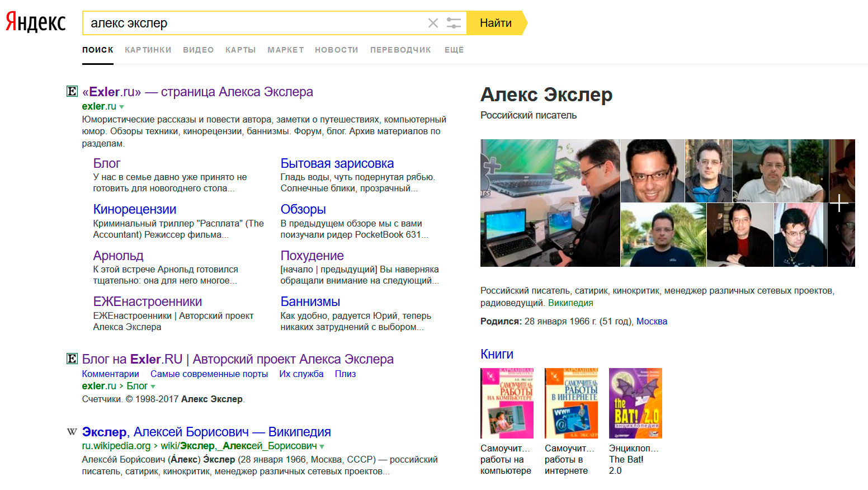Image resolution: width=868 pixels, height=490 pixels.
Task: Open dropdown arrow beside ru.wikipedia.org URL
Action: (x=322, y=446)
